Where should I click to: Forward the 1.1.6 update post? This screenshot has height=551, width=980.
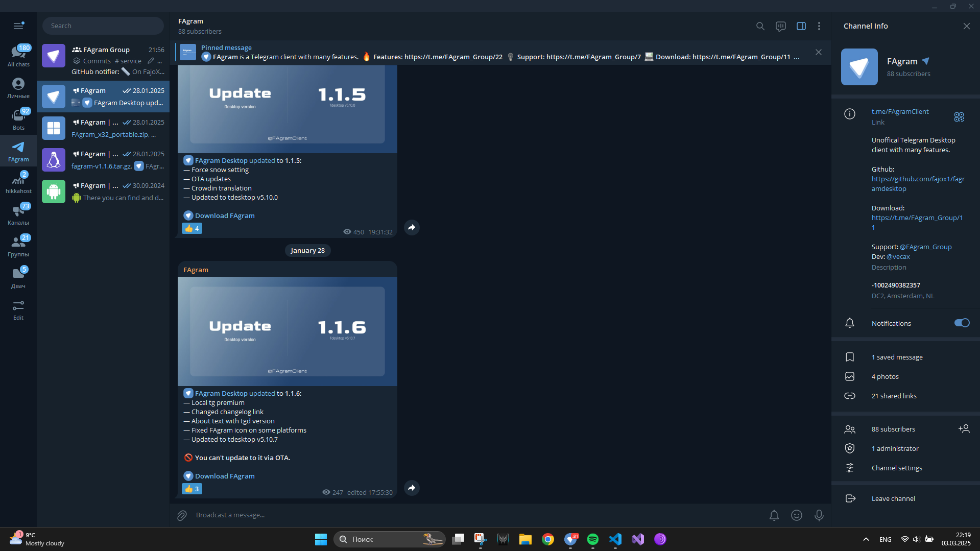coord(412,488)
